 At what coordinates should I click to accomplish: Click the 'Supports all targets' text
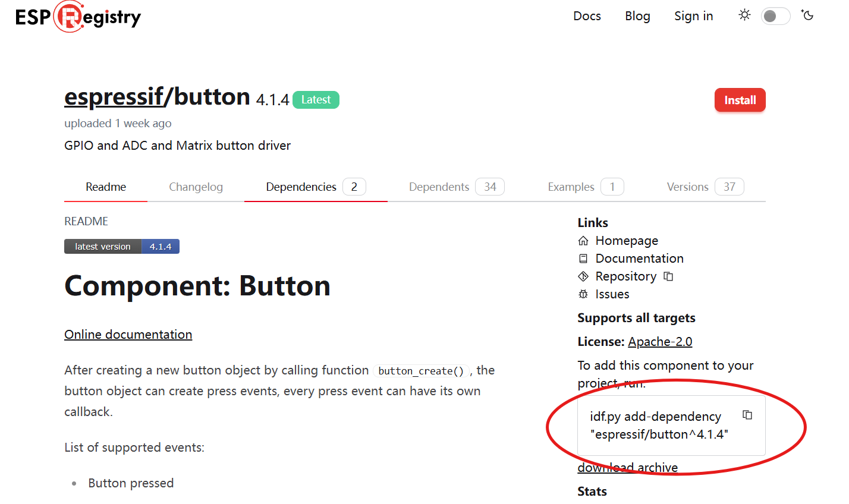pos(636,318)
